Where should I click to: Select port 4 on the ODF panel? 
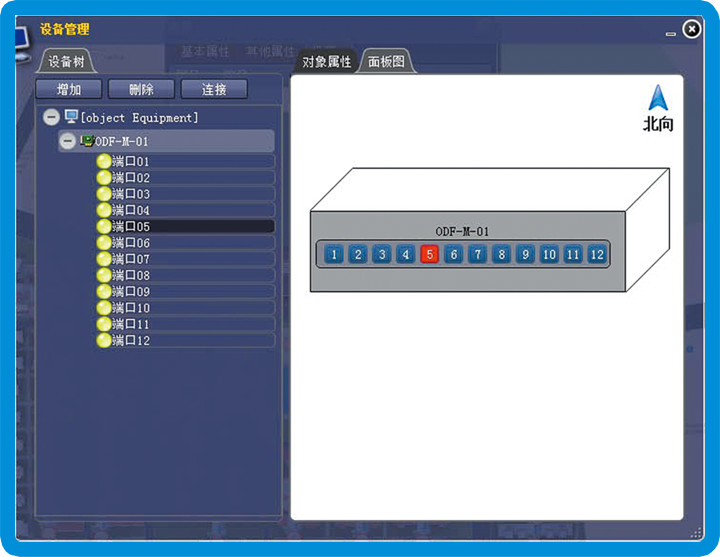point(405,254)
